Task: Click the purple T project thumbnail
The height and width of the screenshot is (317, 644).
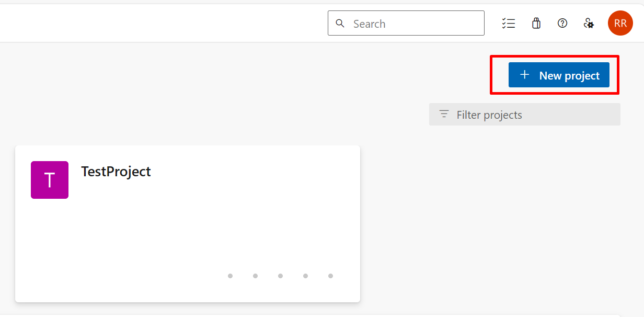Action: point(50,180)
